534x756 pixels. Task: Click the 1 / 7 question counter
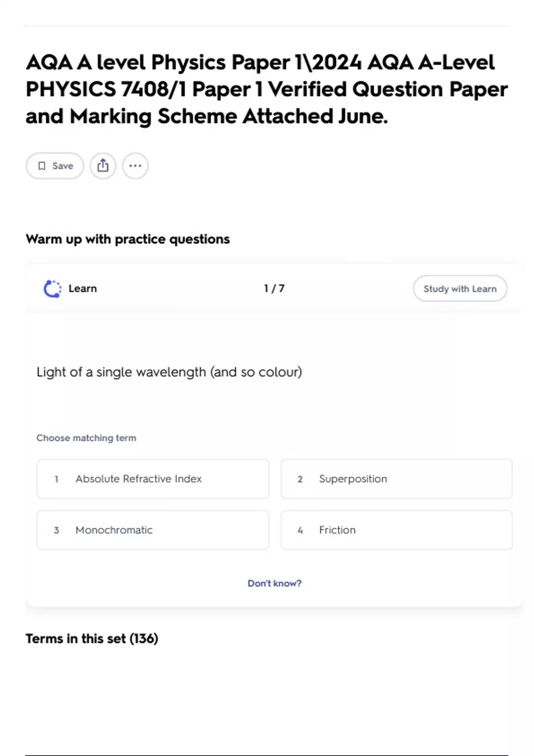[x=274, y=289]
